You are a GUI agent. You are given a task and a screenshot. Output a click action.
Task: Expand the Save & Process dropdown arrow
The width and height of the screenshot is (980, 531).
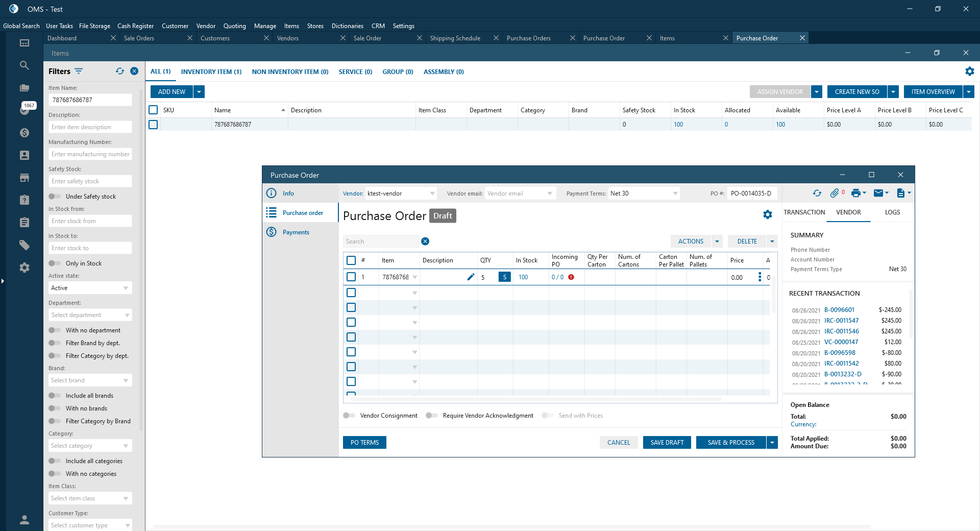pos(772,443)
